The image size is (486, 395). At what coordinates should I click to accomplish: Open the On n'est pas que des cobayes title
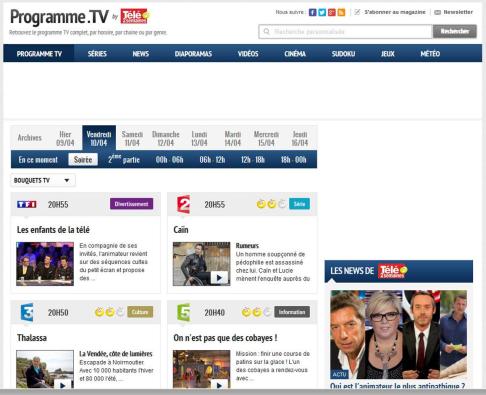pyautogui.click(x=225, y=338)
